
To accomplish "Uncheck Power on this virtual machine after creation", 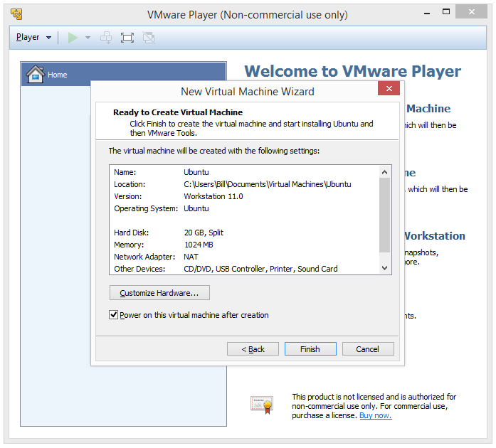I will coord(114,315).
